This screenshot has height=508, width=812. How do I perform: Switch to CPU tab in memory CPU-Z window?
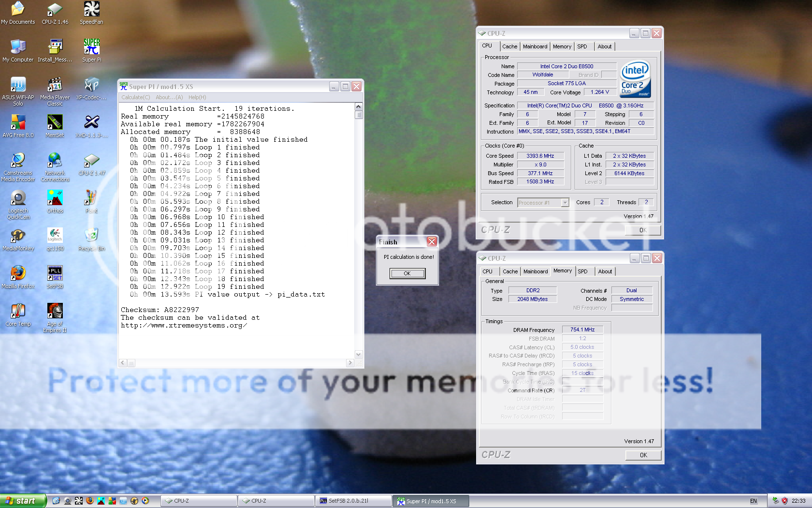488,271
